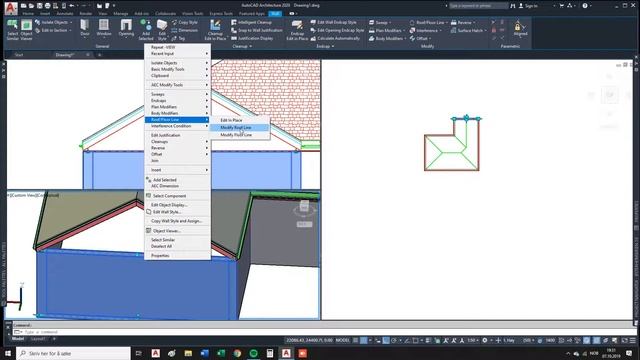The image size is (640, 360).
Task: Click the Copy Style ribbon tool
Action: point(184,22)
